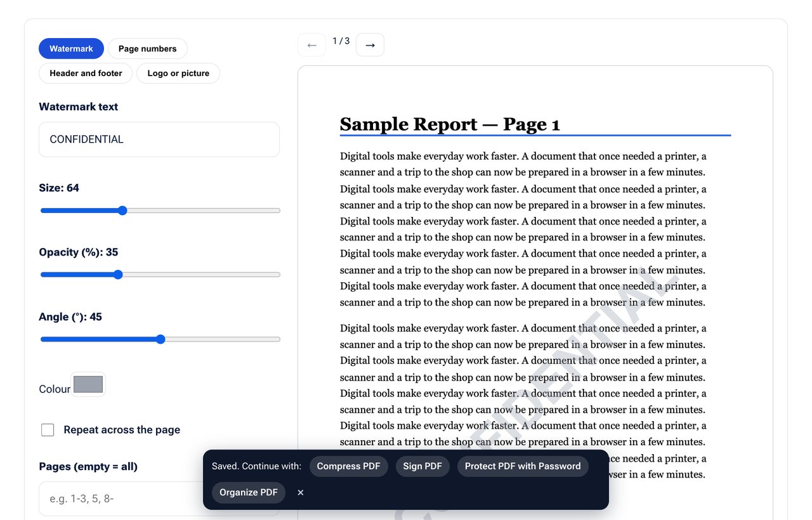Click the 'Pages (empty = all)' label

[88, 467]
